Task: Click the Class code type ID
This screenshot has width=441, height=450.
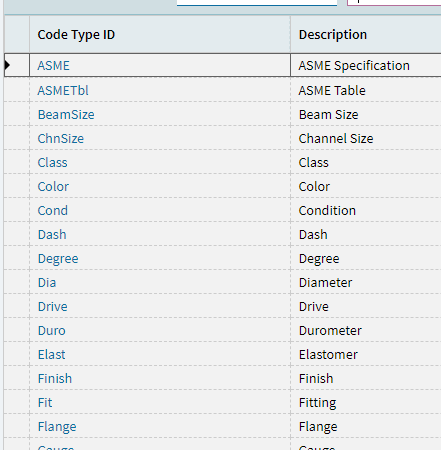Action: (52, 163)
